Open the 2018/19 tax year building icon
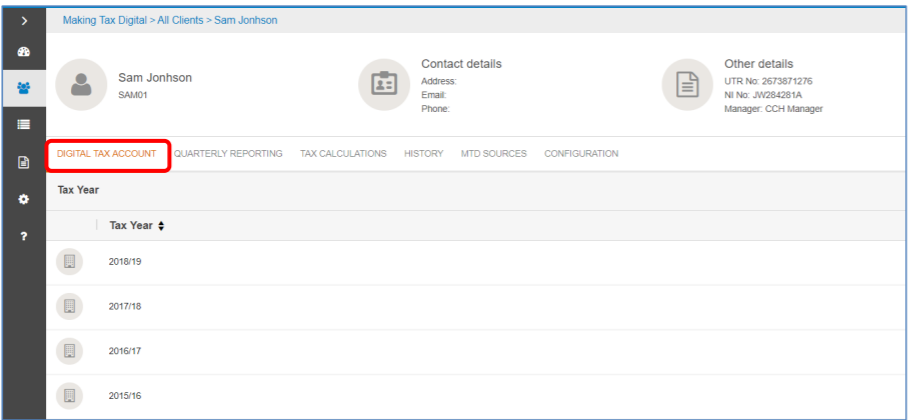Image resolution: width=911 pixels, height=420 pixels. (x=69, y=261)
